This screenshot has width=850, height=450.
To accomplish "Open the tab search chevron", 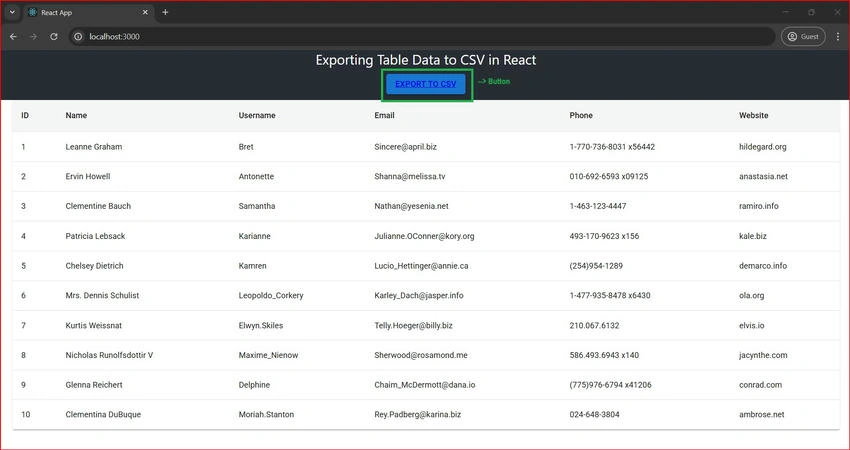I will coord(12,12).
